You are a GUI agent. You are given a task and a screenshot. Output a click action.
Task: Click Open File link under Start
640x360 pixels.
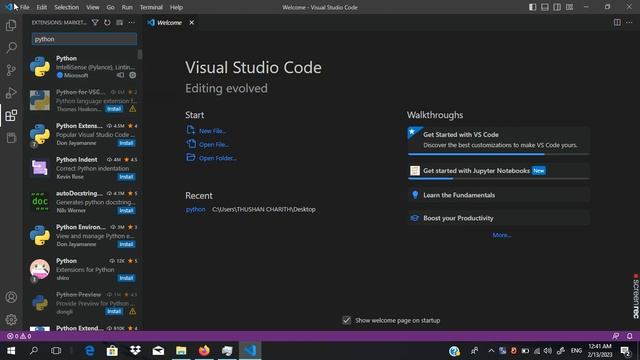click(214, 144)
